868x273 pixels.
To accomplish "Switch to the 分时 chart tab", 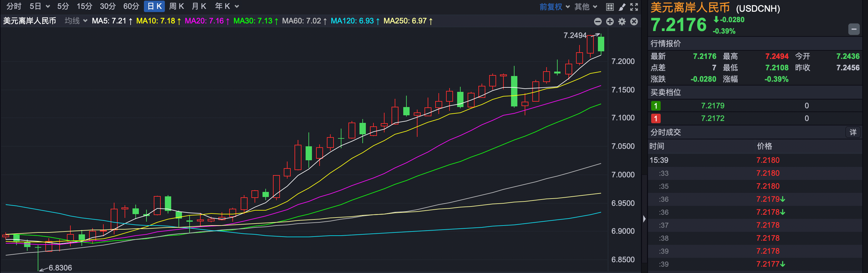I will tap(14, 6).
